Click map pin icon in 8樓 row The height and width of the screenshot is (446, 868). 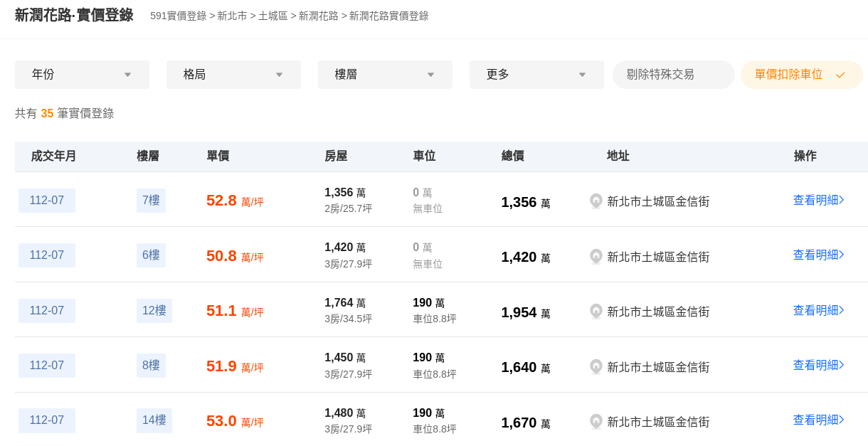596,367
